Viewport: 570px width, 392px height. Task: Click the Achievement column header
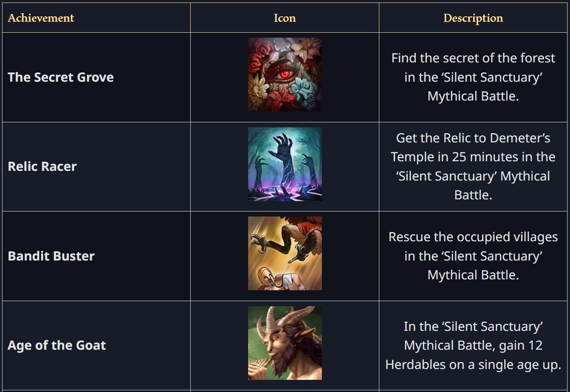click(x=41, y=18)
